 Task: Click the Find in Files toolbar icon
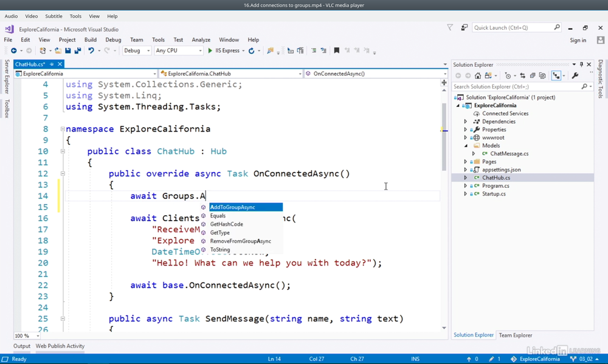click(271, 51)
